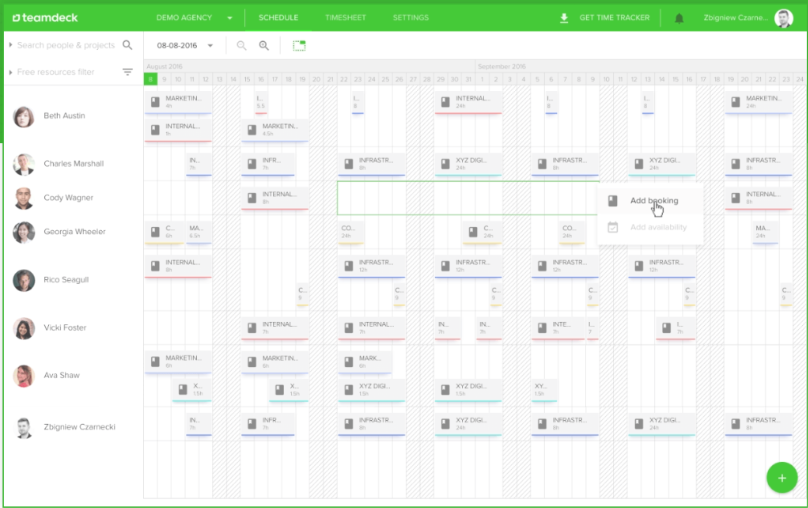Select Ava Shaw in people list
The image size is (808, 508).
point(61,375)
